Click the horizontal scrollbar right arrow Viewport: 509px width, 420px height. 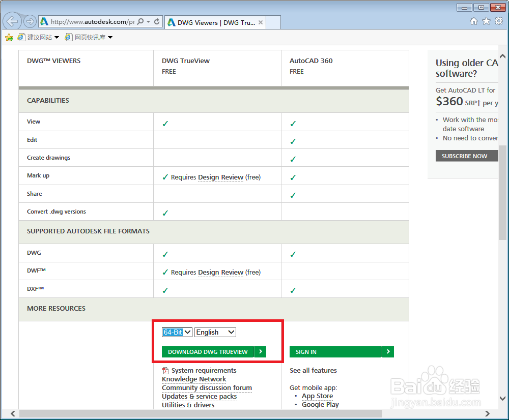click(x=487, y=413)
